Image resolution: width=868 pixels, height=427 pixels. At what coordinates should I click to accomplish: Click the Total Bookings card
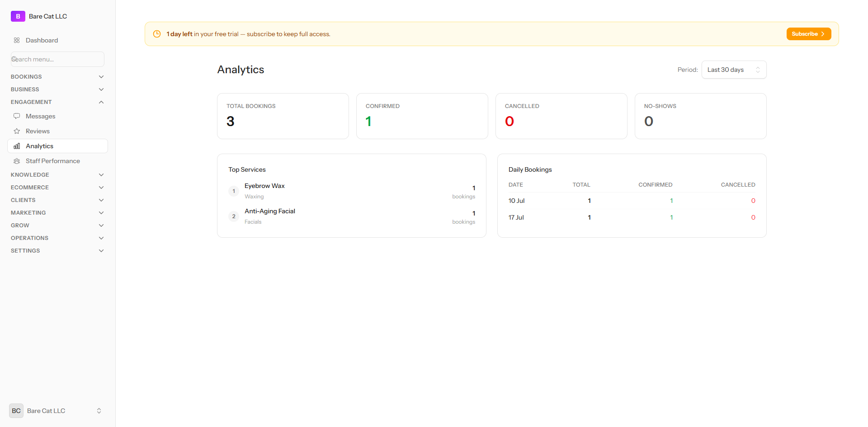283,116
